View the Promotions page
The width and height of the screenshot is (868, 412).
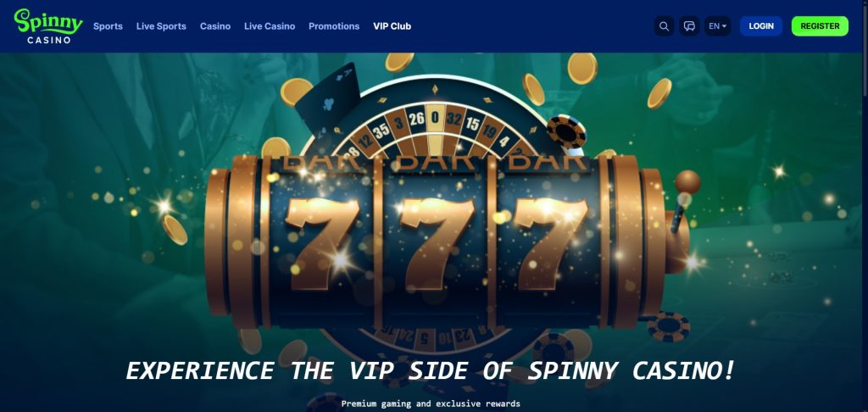point(334,26)
